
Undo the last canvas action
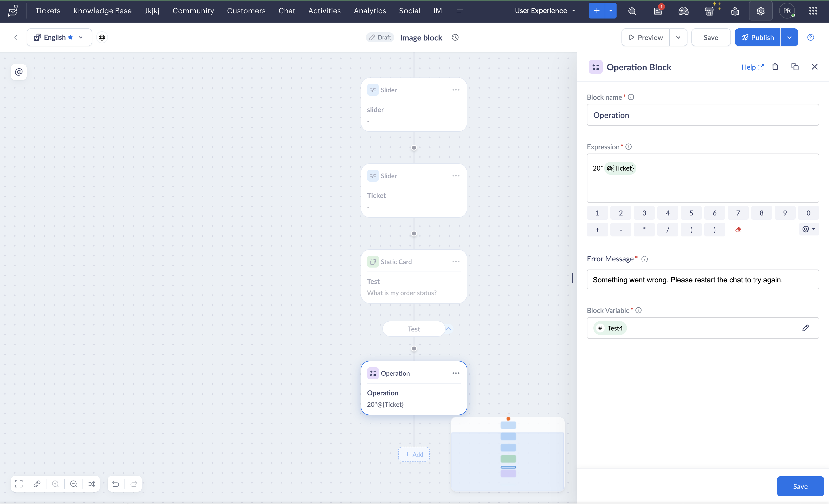pyautogui.click(x=115, y=484)
